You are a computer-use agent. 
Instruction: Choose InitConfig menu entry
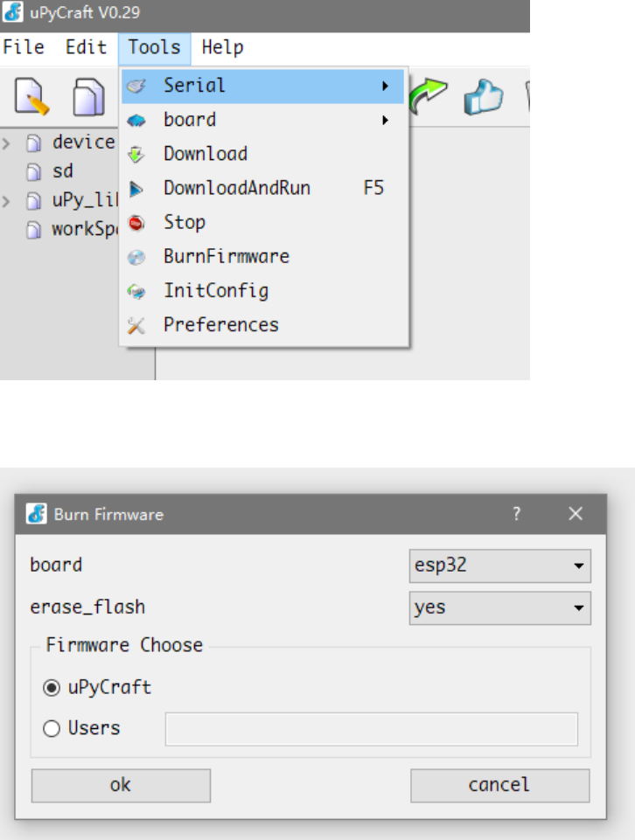click(x=262, y=291)
